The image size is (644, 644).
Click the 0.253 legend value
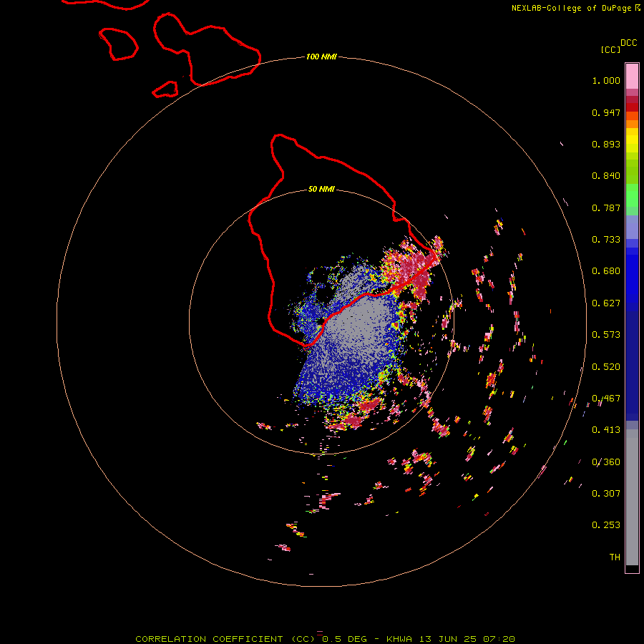click(606, 525)
